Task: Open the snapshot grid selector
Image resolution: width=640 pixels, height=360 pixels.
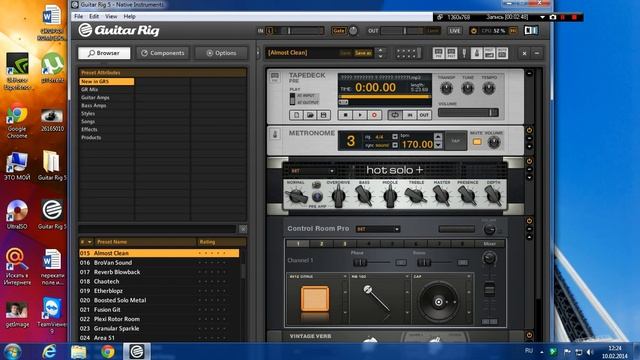Action: click(x=409, y=53)
